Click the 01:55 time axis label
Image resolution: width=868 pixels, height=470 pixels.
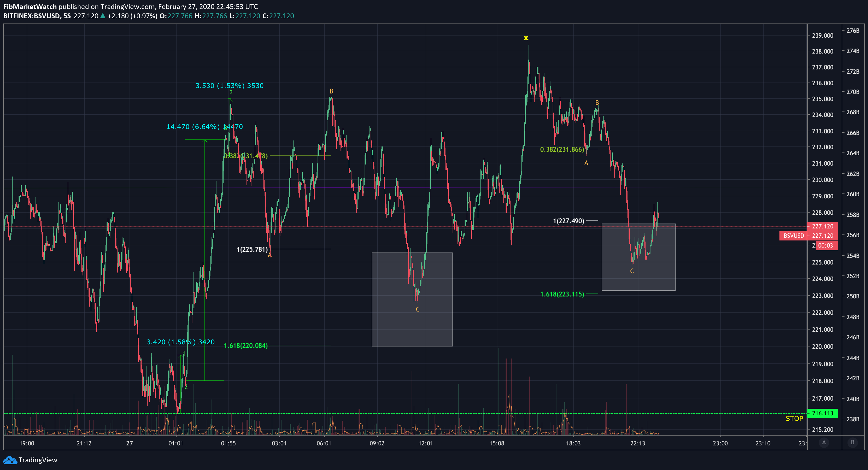click(228, 443)
